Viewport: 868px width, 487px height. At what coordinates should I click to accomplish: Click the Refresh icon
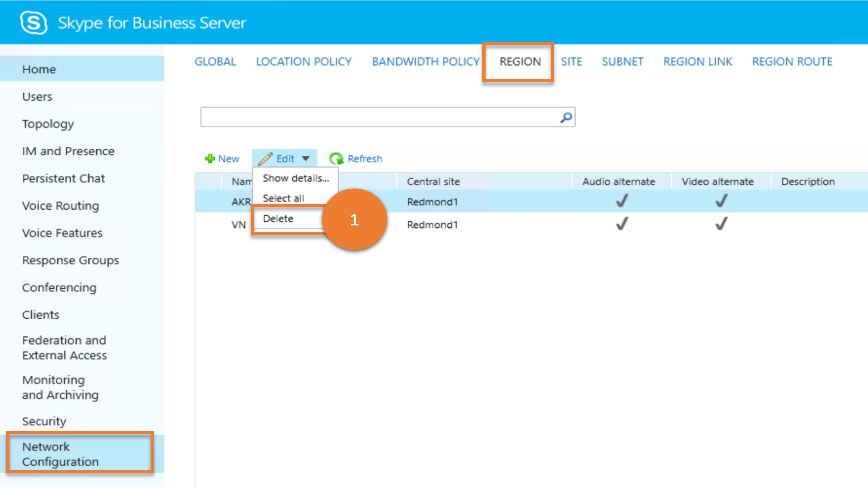click(x=335, y=158)
